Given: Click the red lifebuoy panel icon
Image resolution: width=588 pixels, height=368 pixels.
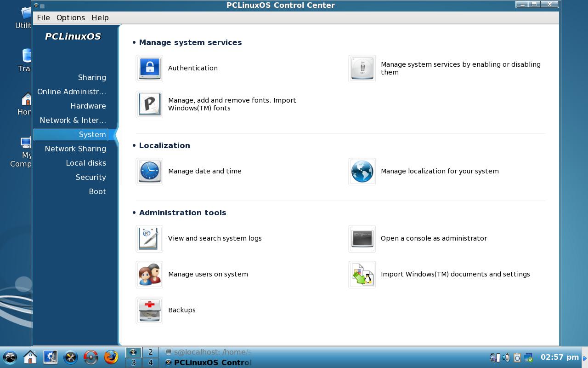Looking at the screenshot, I should [91, 357].
